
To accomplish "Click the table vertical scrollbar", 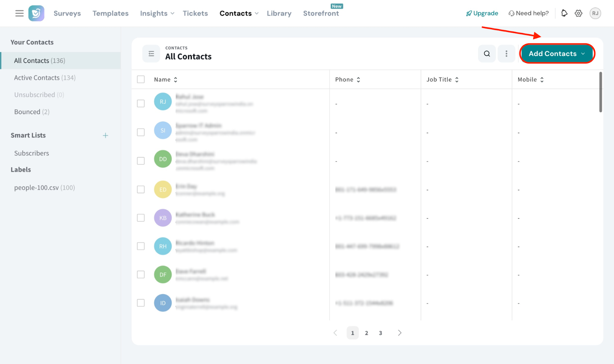I will coord(601,92).
